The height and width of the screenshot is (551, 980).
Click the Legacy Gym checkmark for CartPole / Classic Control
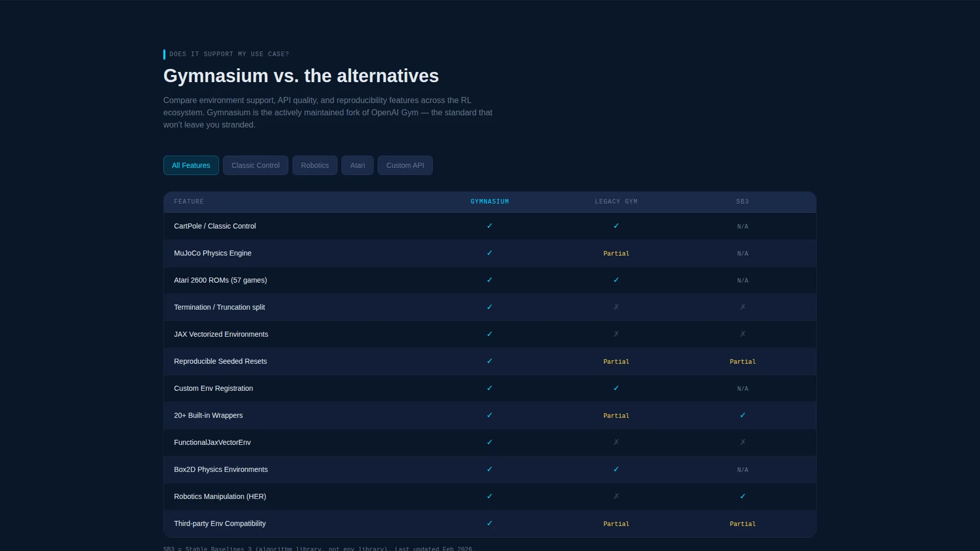pyautogui.click(x=616, y=226)
